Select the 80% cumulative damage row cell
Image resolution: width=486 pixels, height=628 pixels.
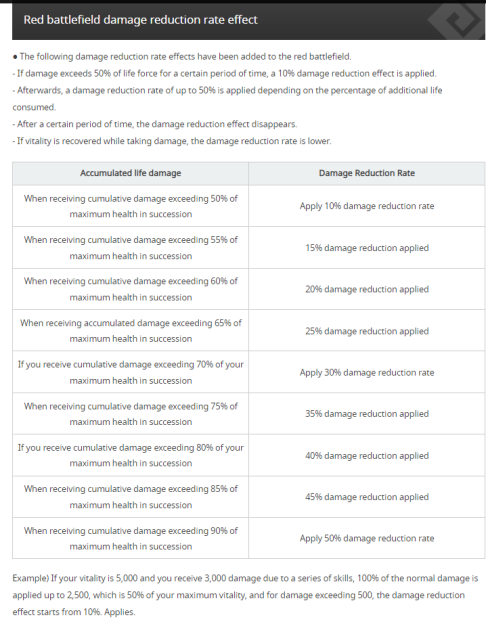tap(131, 455)
